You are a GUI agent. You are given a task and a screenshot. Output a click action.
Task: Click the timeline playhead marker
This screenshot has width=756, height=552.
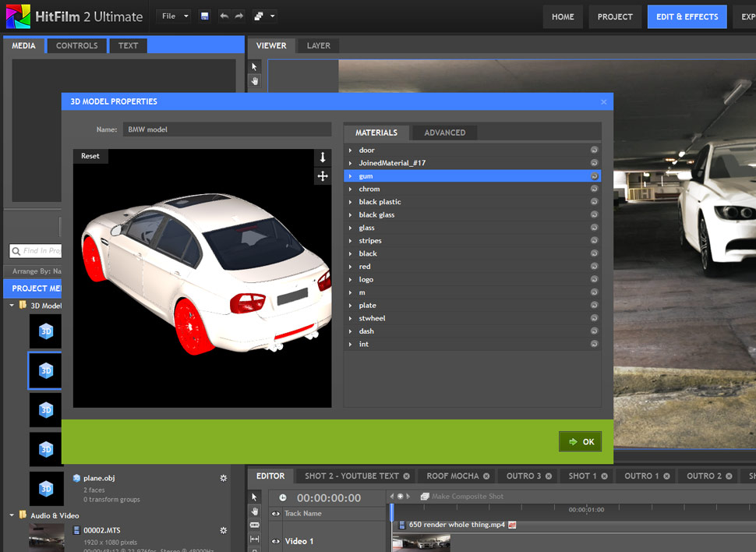pyautogui.click(x=391, y=512)
